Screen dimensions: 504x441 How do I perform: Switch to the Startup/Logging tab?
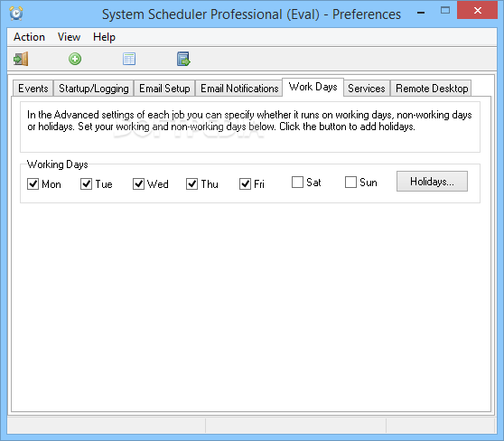tap(94, 89)
